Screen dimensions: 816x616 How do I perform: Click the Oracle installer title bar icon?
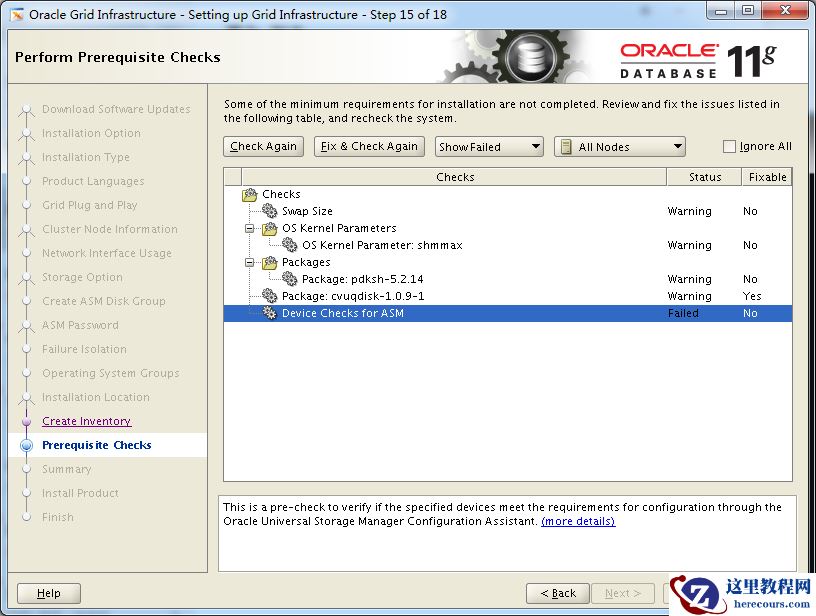pos(17,15)
